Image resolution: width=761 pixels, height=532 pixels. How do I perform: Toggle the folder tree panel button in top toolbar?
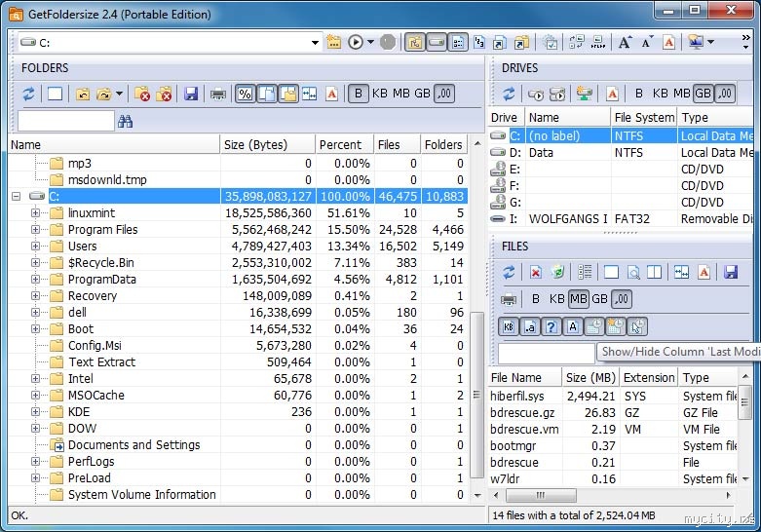tap(415, 42)
